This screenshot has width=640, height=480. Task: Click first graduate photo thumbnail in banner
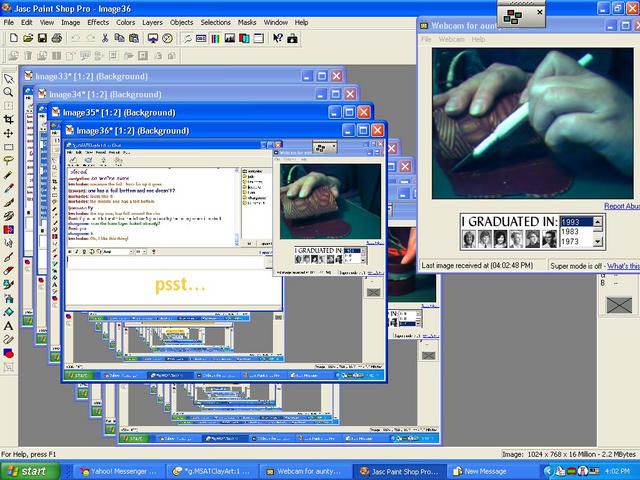click(469, 239)
